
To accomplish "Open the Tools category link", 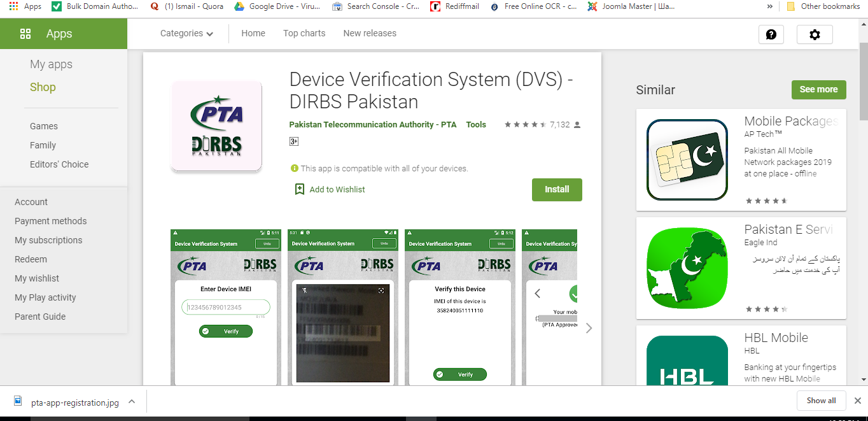I will pos(476,125).
